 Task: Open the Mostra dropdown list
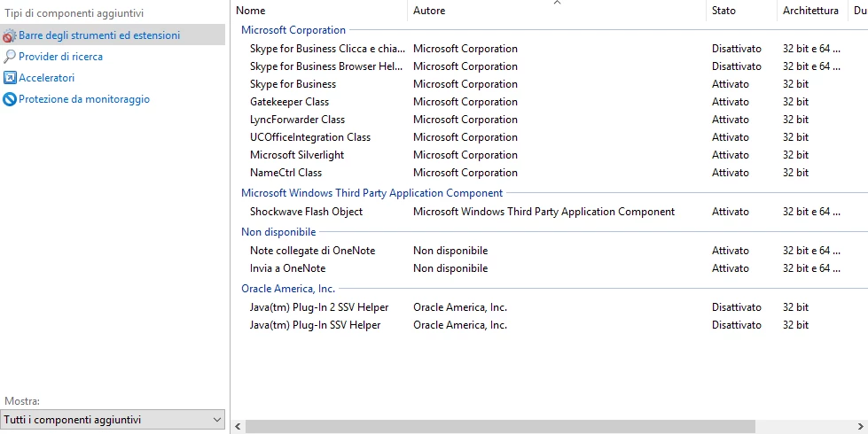click(113, 420)
